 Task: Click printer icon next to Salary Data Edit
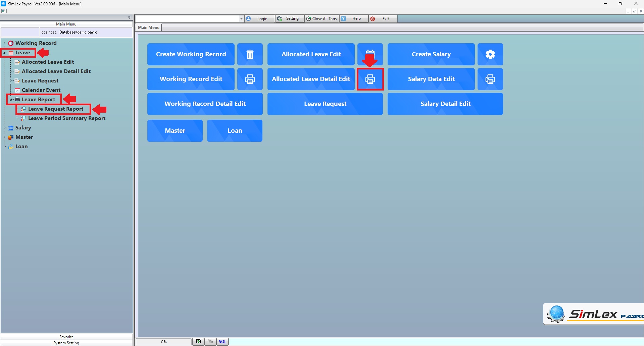[490, 79]
